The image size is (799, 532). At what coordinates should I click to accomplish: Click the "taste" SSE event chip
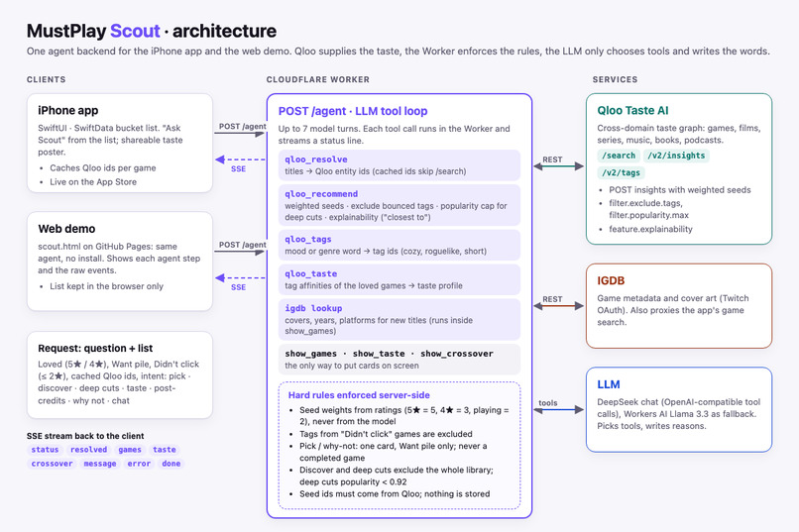click(x=165, y=450)
